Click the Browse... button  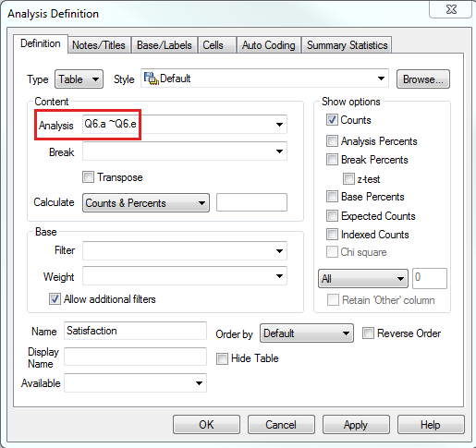point(423,79)
